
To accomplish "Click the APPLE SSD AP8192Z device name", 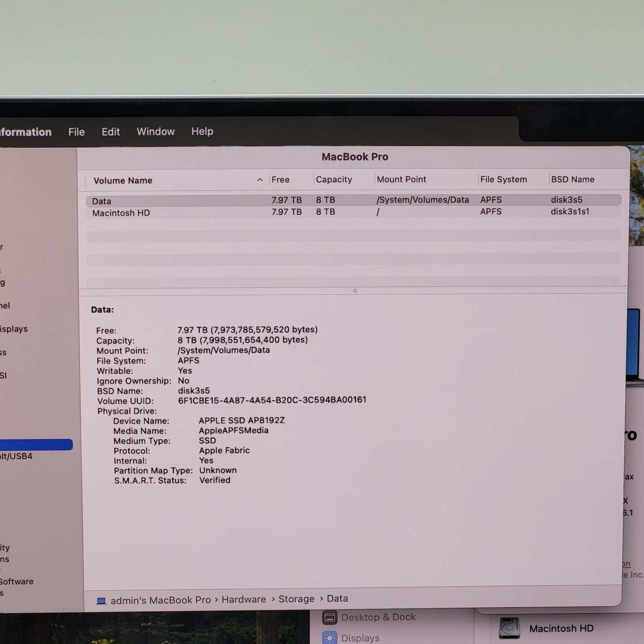I will tap(242, 420).
